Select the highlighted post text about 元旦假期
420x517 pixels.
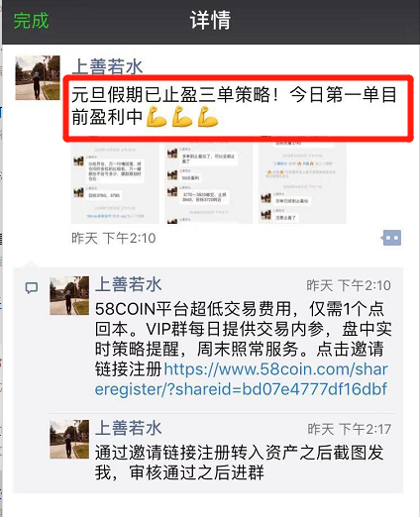(235, 106)
